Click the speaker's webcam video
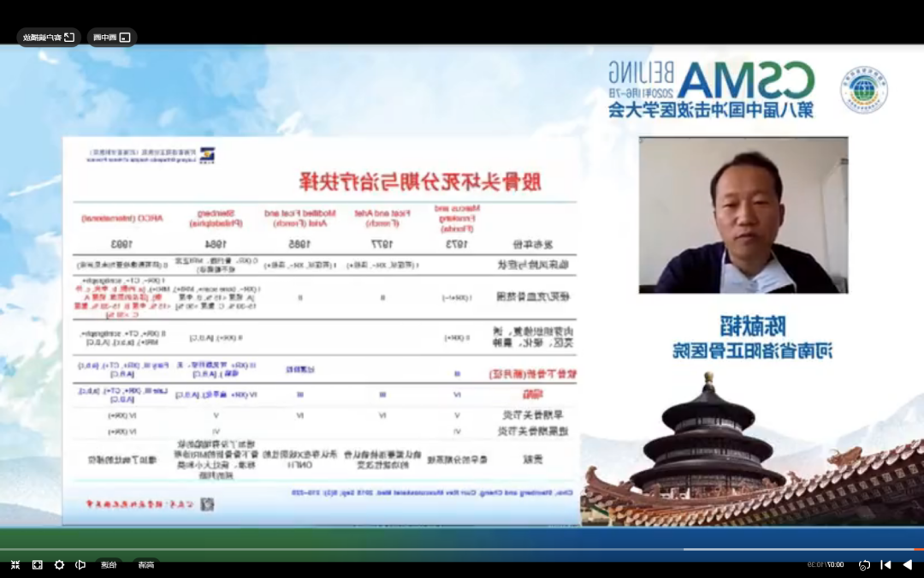Screen dimensions: 924x578 743,215
